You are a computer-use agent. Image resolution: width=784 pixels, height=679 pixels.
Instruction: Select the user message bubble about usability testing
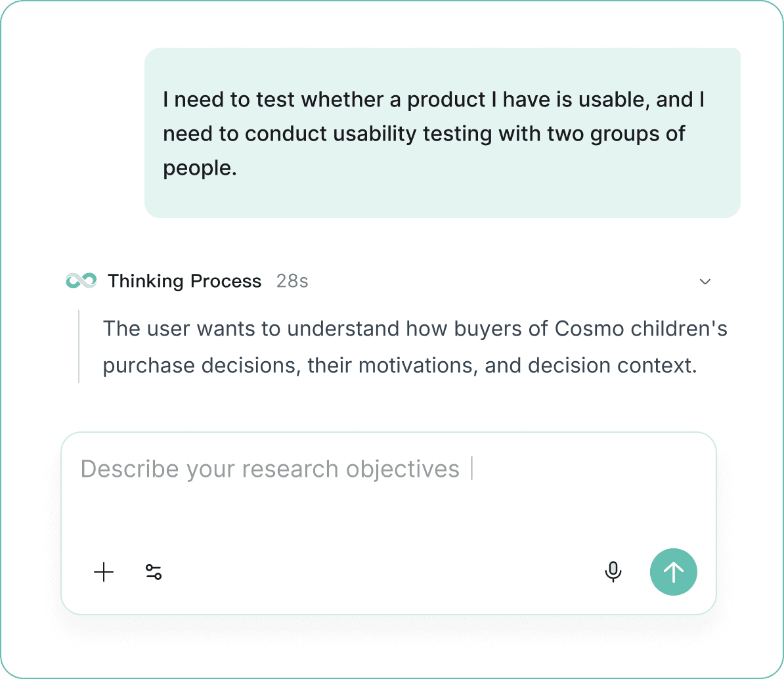[x=443, y=133]
